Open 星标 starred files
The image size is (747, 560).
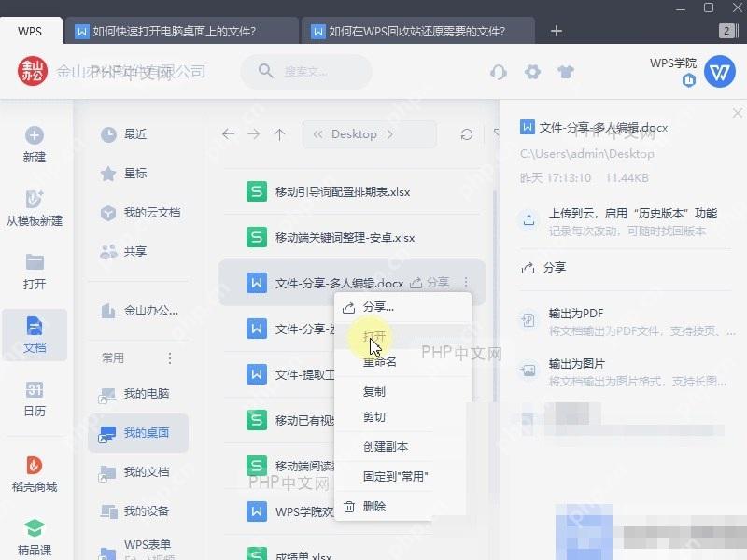pyautogui.click(x=138, y=174)
